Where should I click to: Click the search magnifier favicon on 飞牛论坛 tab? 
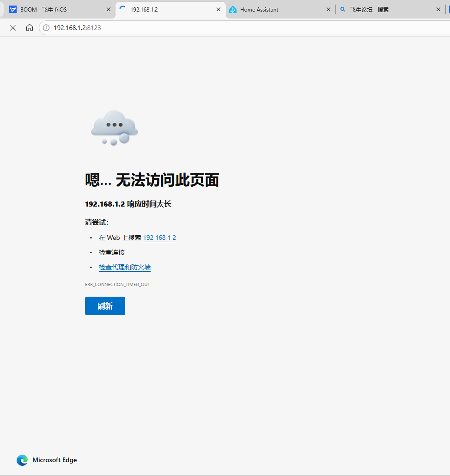point(343,9)
